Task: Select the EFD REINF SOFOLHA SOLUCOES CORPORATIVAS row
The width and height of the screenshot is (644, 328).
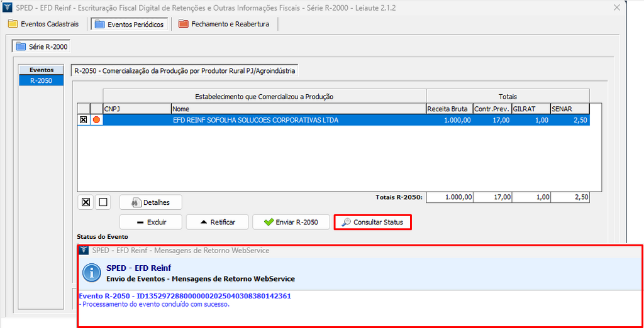Action: [x=255, y=120]
